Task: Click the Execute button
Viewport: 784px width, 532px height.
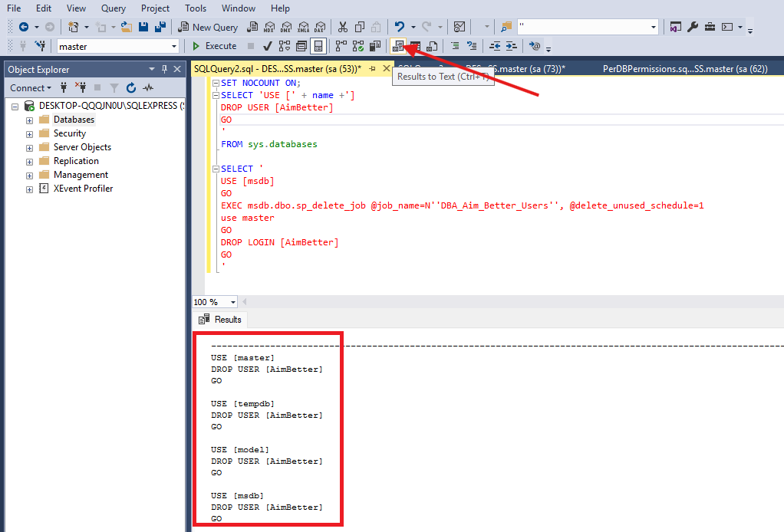Action: coord(215,47)
